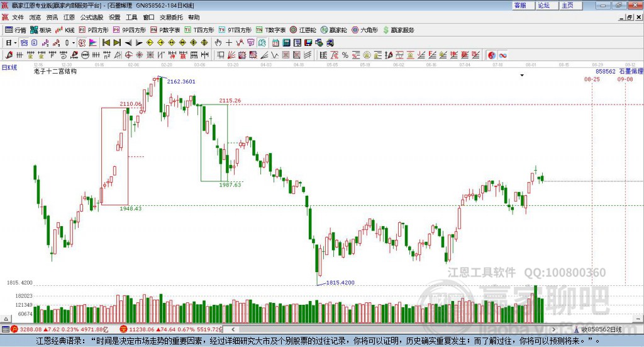Click the blue infinity loop icon
Screen dimensions: 644x347
pyautogui.click(x=502, y=55)
